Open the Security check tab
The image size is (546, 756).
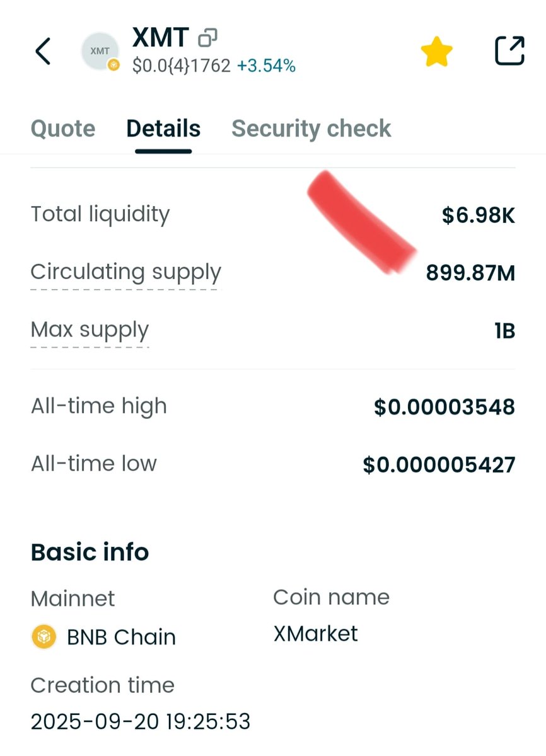(x=311, y=129)
